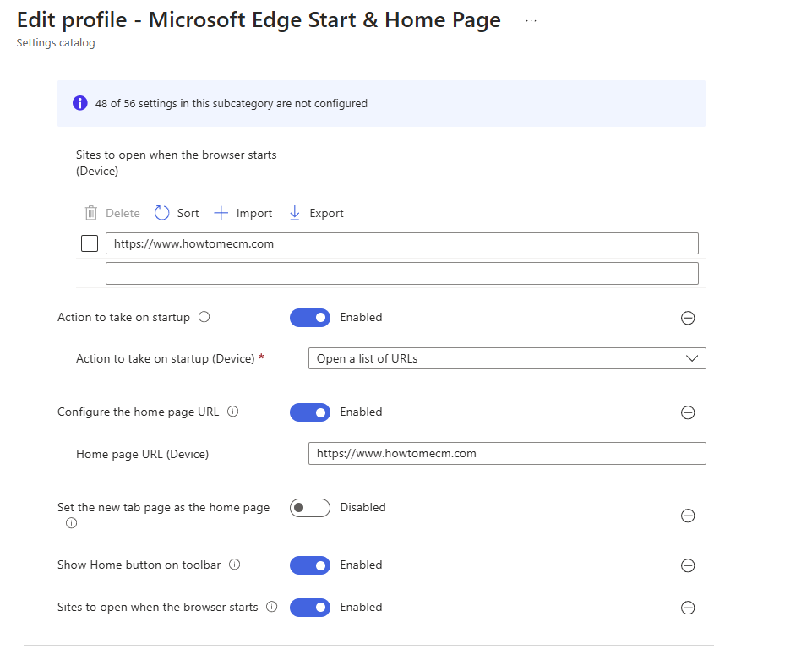Enable Set the new tab page as the home page
The height and width of the screenshot is (671, 812).
[310, 508]
